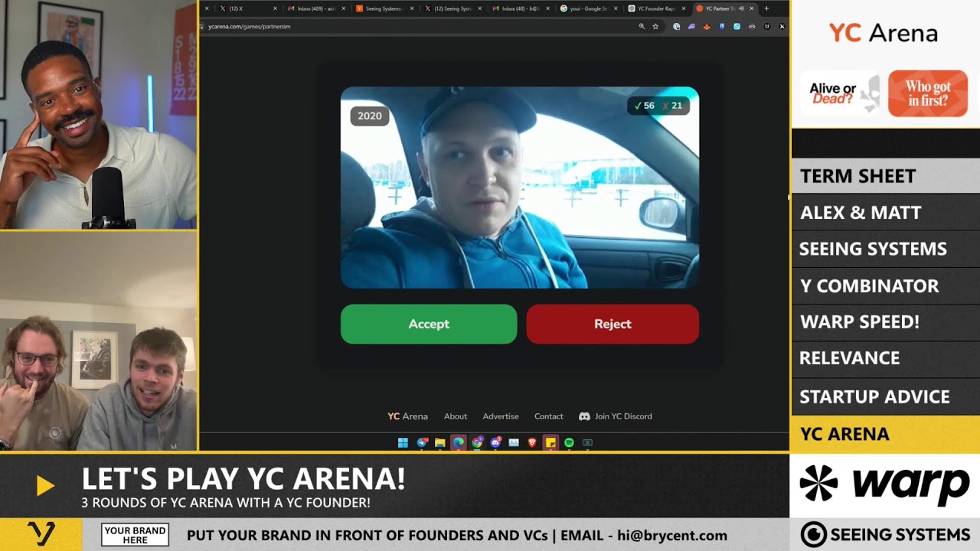Screen dimensions: 980x551
Task: Select highlighted YC ARENA sidebar item
Action: coord(886,434)
